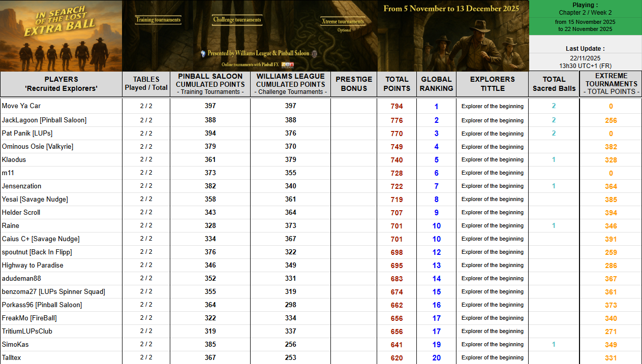The height and width of the screenshot is (364, 642).
Task: Open the Xtreme tournaments link
Action: (344, 21)
